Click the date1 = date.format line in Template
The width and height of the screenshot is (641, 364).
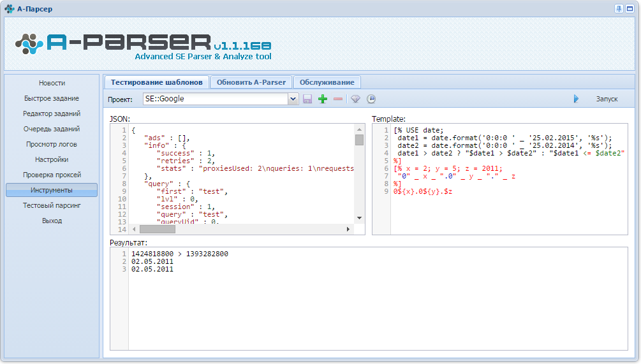click(x=505, y=138)
